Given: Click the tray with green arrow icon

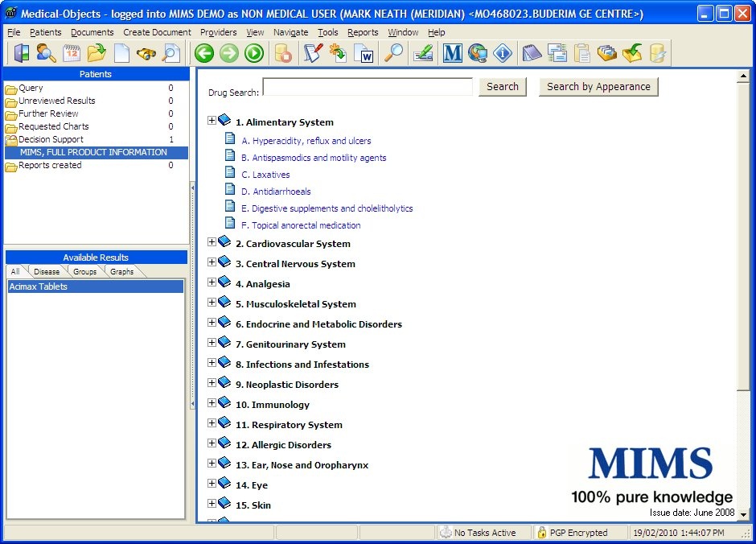Looking at the screenshot, I should click(x=632, y=53).
